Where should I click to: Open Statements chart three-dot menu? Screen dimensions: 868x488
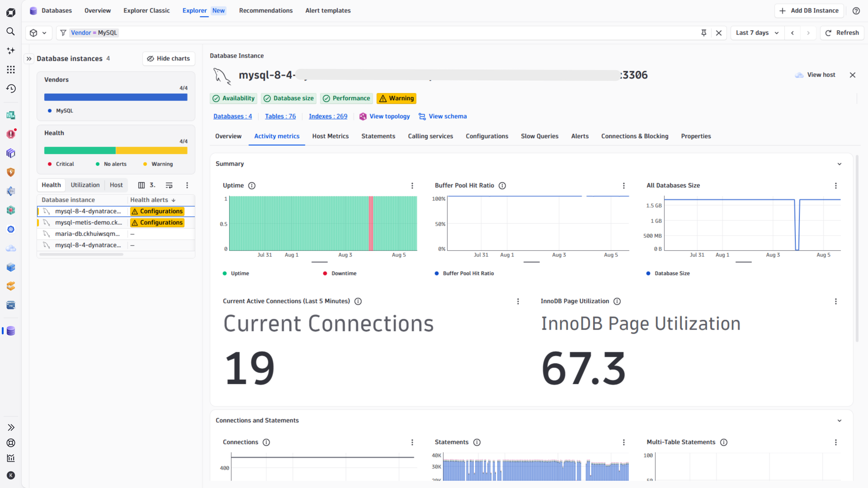coord(624,442)
